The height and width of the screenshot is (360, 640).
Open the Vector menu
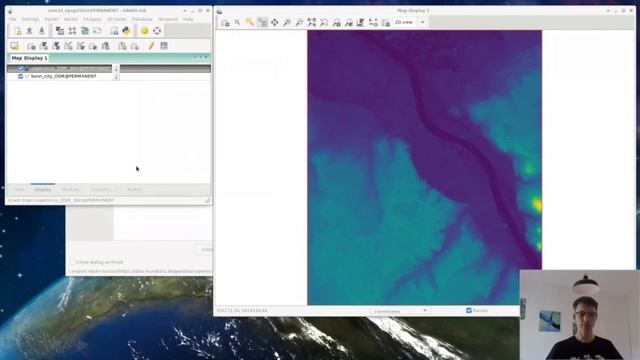(x=71, y=19)
